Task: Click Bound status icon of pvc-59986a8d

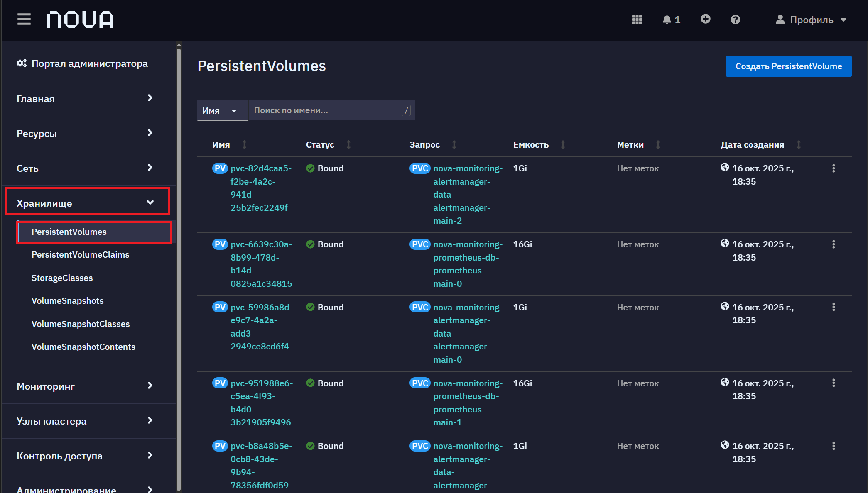Action: point(310,307)
